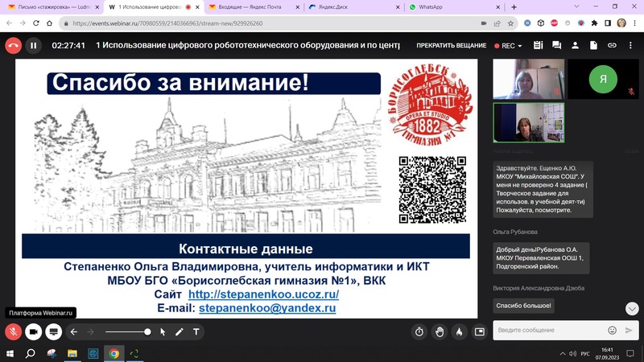This screenshot has height=362, width=644.
Task: Open the timer tool
Action: (x=419, y=331)
